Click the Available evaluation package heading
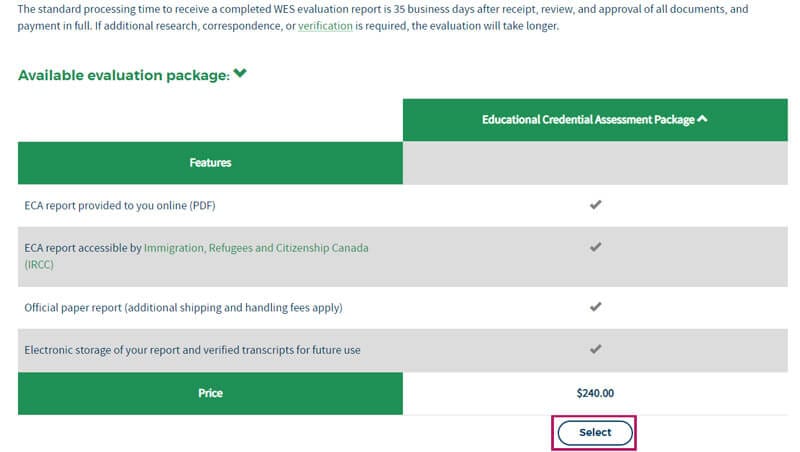Screen dimensions: 800x452 (124, 75)
